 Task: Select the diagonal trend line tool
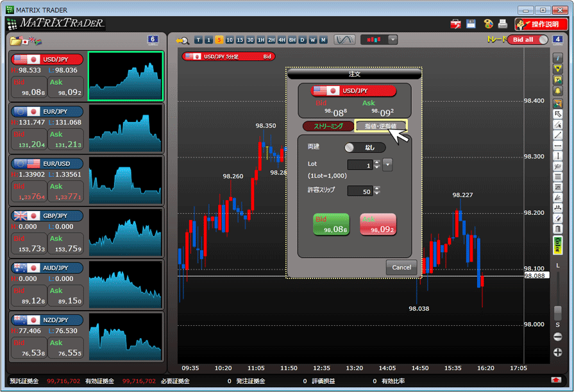point(557,135)
